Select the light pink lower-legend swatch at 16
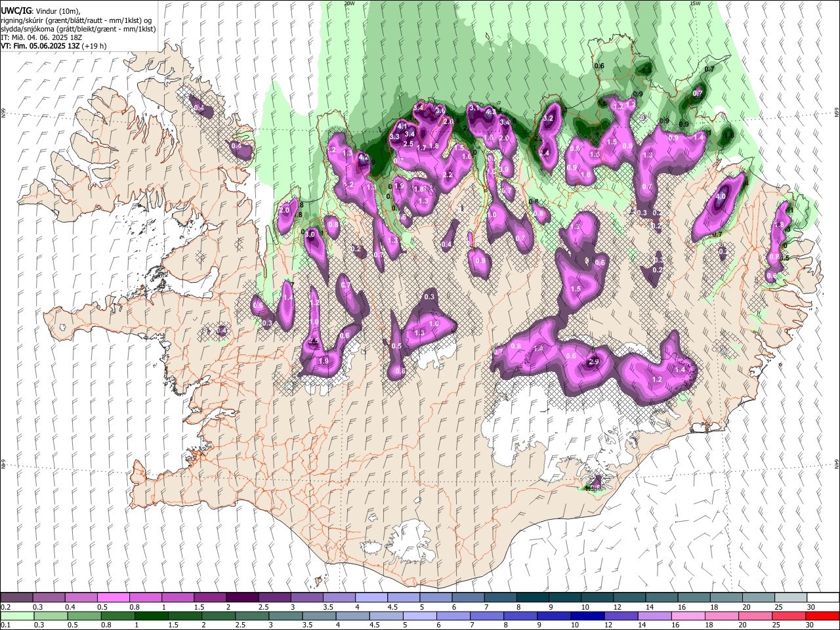Screen dimensions: 840x630 (688, 616)
